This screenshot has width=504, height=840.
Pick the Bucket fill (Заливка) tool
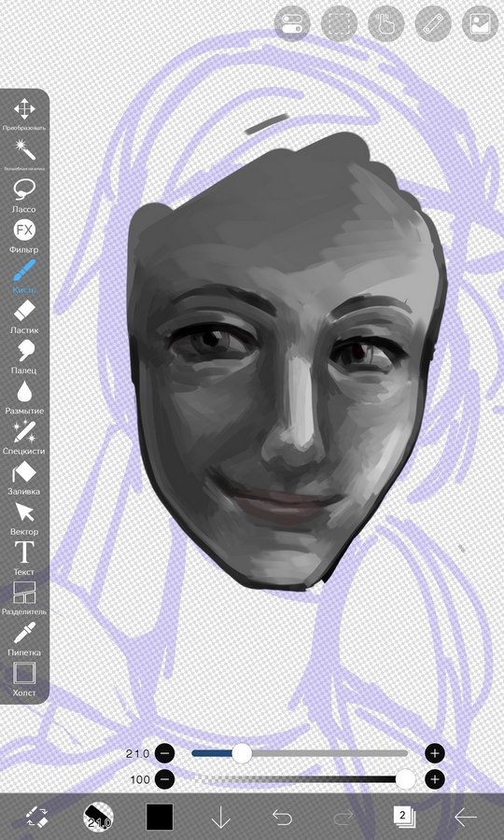[x=24, y=477]
